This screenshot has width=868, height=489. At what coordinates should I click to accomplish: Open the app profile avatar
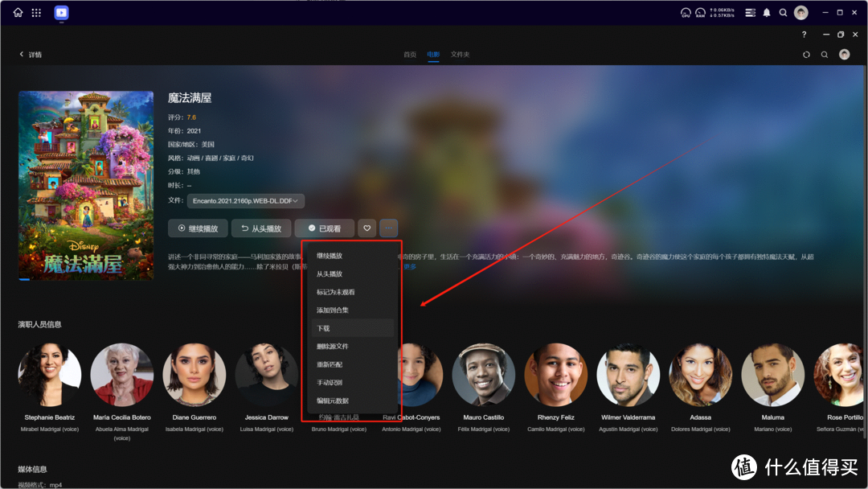[844, 54]
